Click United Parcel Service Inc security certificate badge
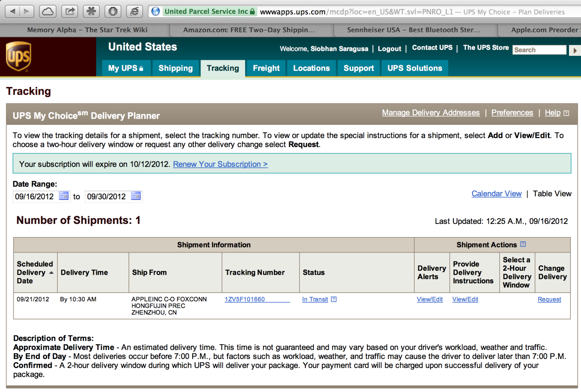581x392 pixels. click(210, 12)
